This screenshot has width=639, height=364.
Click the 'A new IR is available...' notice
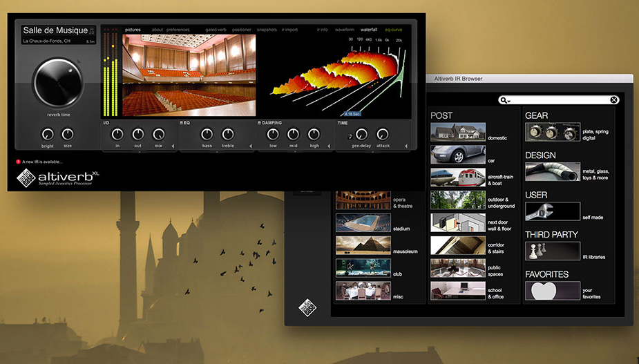[39, 162]
